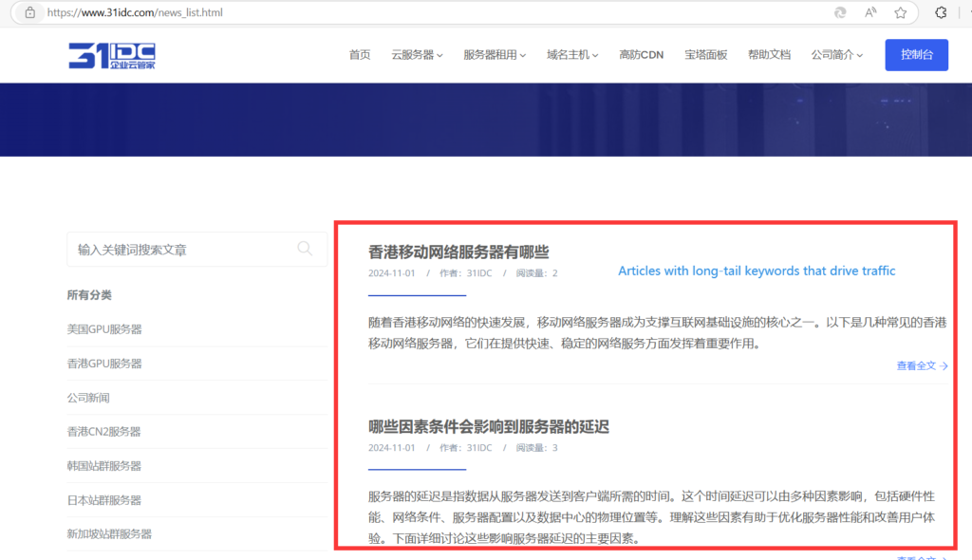Image resolution: width=972 pixels, height=560 pixels.
Task: Click the 所有分类 heading
Action: pyautogui.click(x=89, y=295)
